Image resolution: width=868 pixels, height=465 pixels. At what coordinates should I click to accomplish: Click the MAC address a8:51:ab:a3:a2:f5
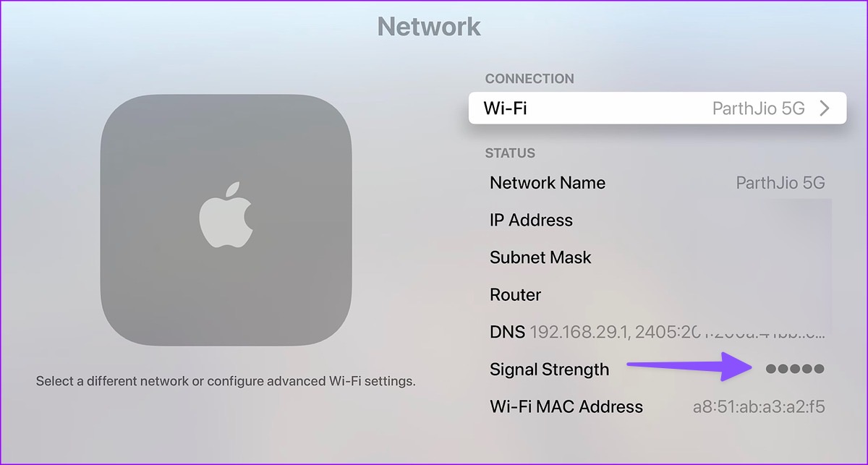tap(758, 406)
